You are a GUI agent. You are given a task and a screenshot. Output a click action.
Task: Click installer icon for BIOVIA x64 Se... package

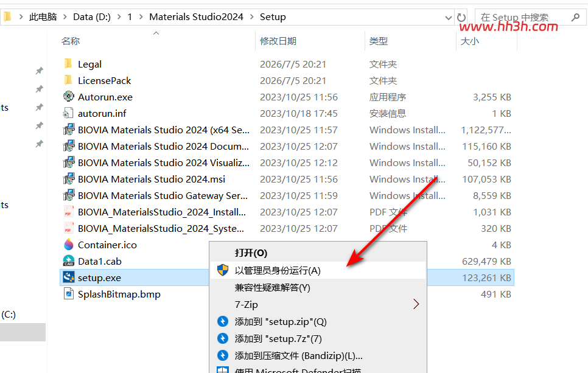tap(69, 130)
